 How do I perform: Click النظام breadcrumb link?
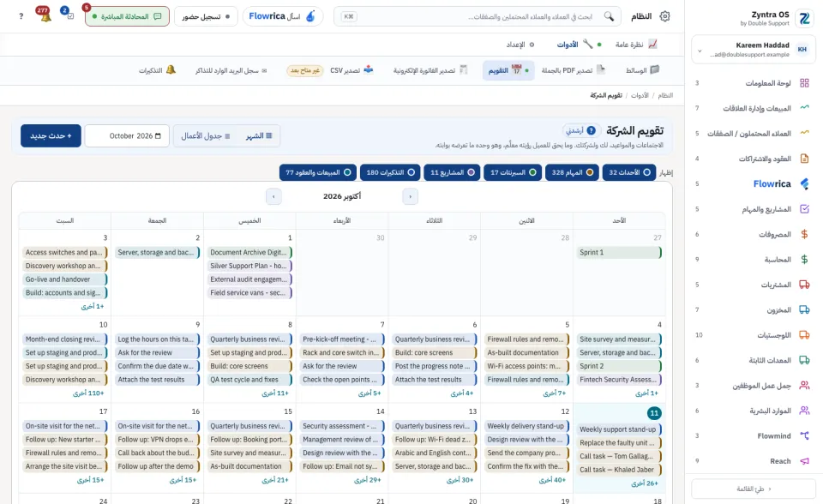[665, 95]
